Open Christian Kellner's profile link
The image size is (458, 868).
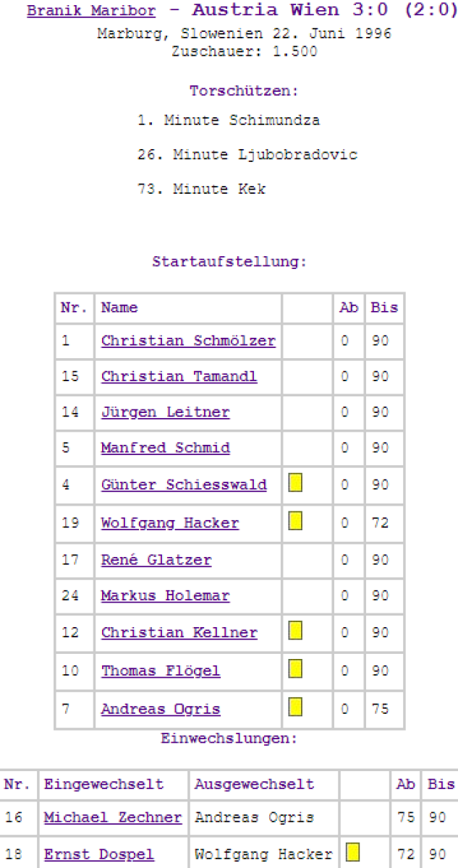[x=179, y=632]
